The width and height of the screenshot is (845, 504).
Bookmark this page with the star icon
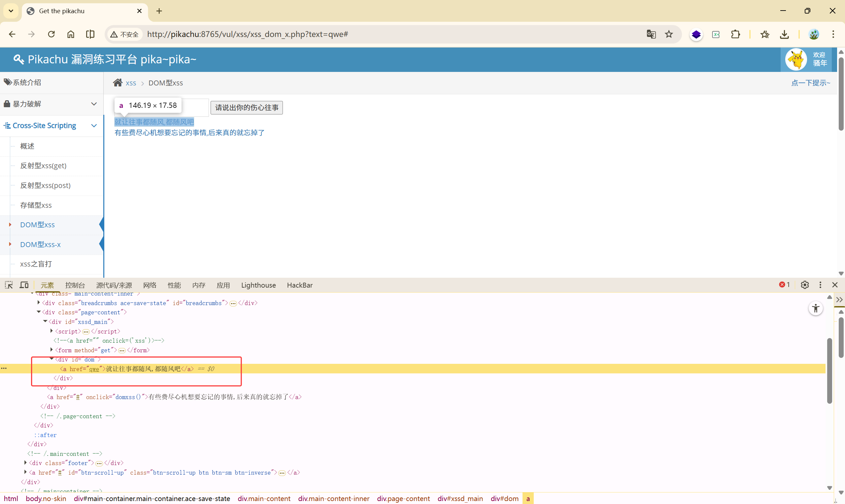(x=669, y=34)
